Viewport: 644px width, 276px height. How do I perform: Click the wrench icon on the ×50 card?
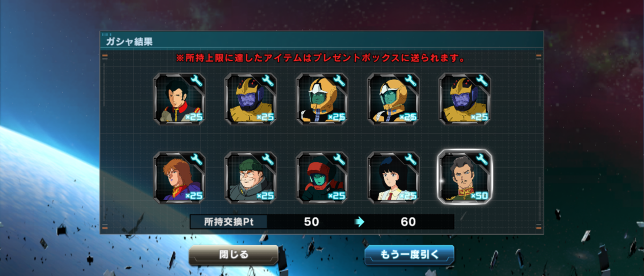(481, 159)
